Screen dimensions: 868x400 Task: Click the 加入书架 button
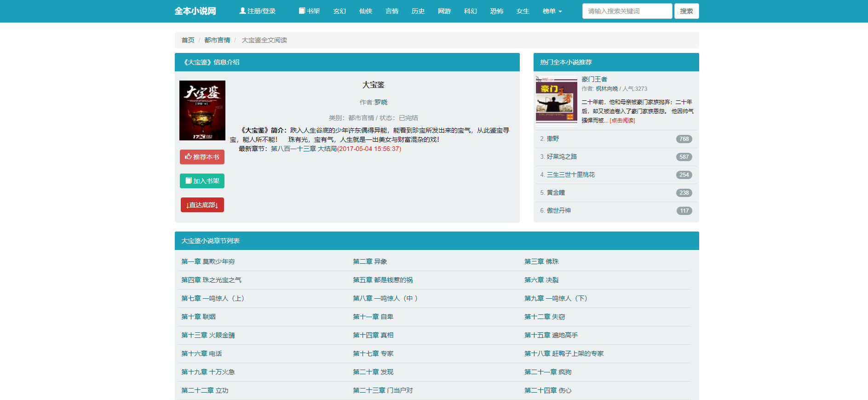pos(202,181)
